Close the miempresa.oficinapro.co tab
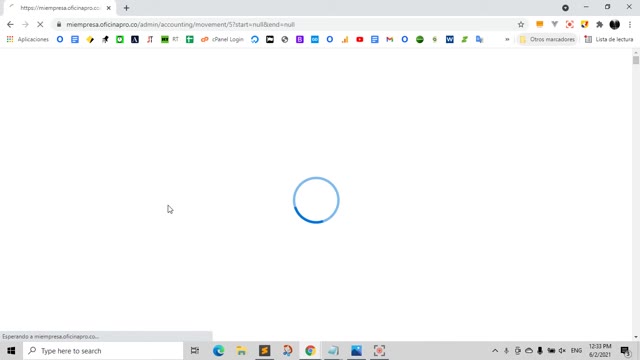 (109, 8)
